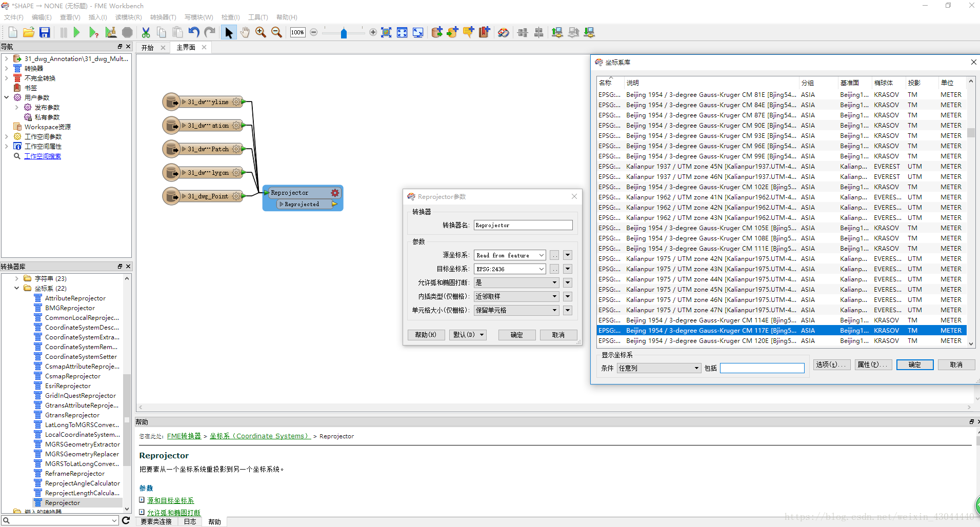Open the 工具(T) menu
Image resolution: width=980 pixels, height=527 pixels.
click(x=258, y=17)
